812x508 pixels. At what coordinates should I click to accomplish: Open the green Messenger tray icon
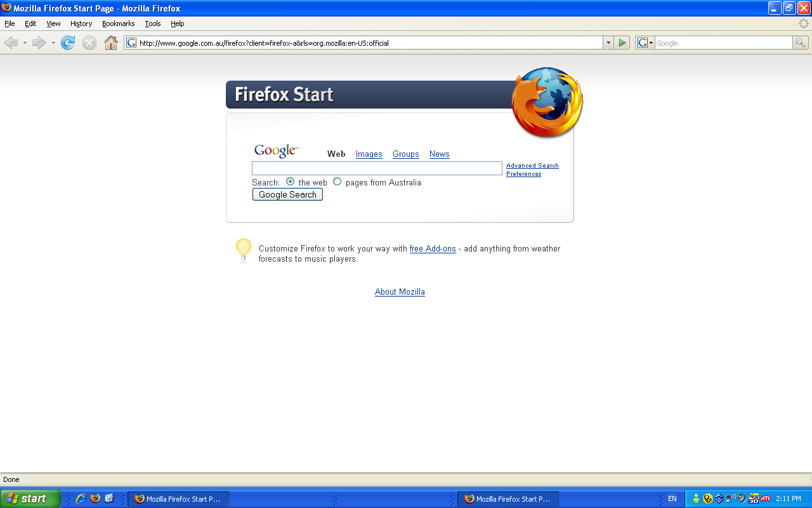pos(696,498)
